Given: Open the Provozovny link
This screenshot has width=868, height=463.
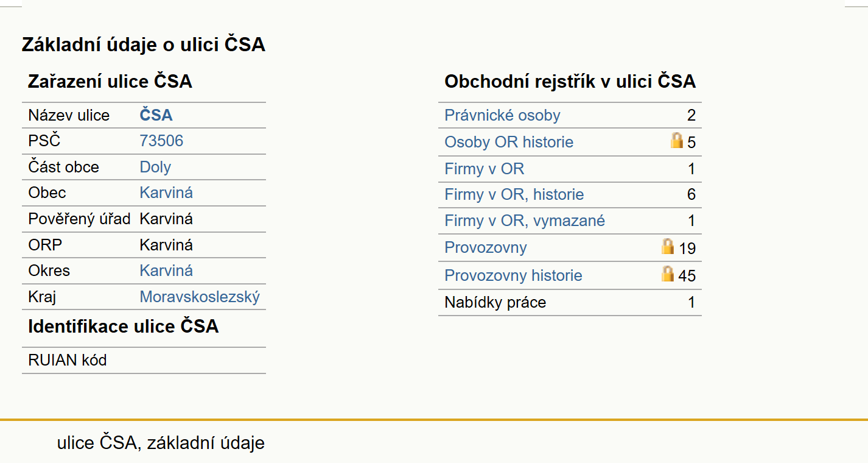Looking at the screenshot, I should [486, 247].
